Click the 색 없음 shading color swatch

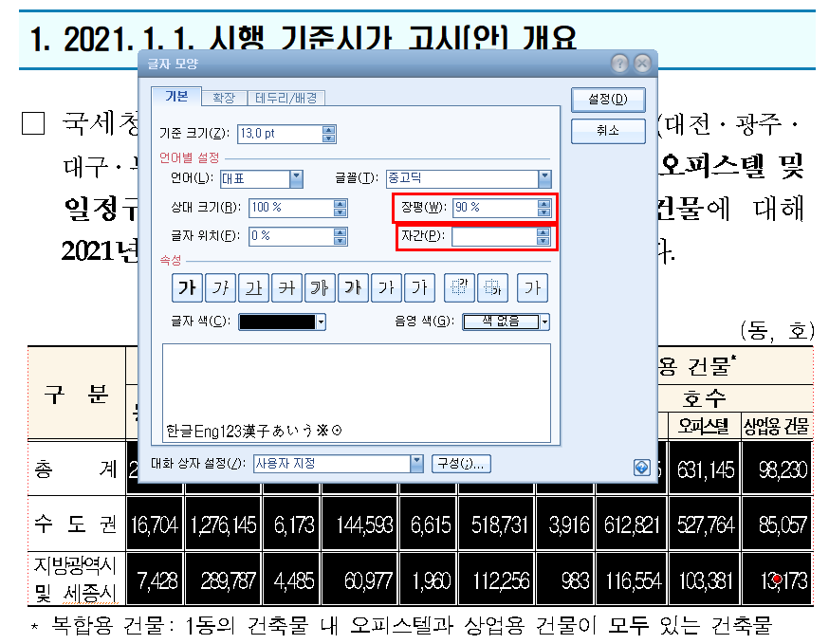click(501, 322)
